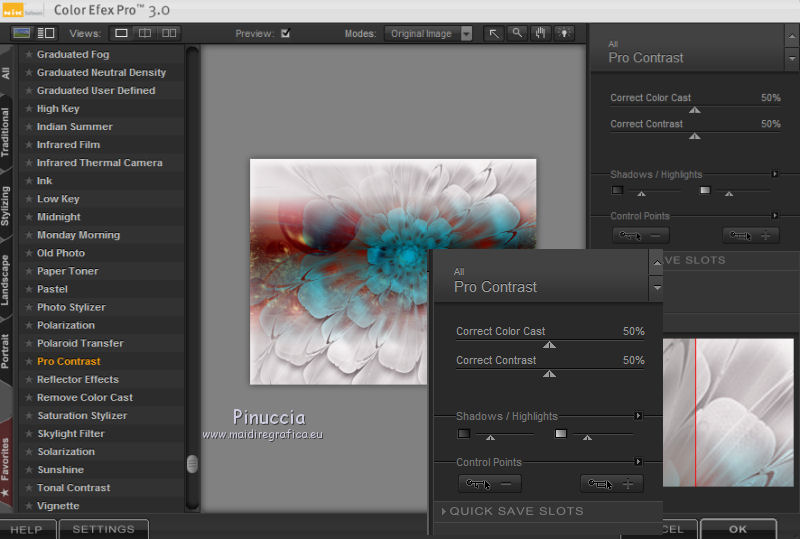
Task: Click the loupe preview thumbnail
Action: point(728,412)
